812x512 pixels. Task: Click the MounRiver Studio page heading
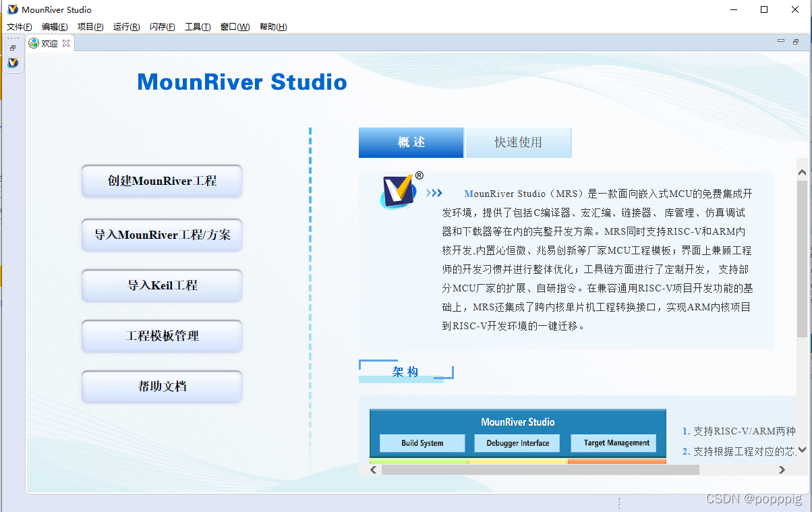point(242,82)
